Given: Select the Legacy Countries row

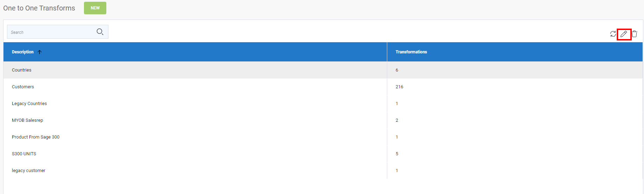Looking at the screenshot, I should pos(323,104).
